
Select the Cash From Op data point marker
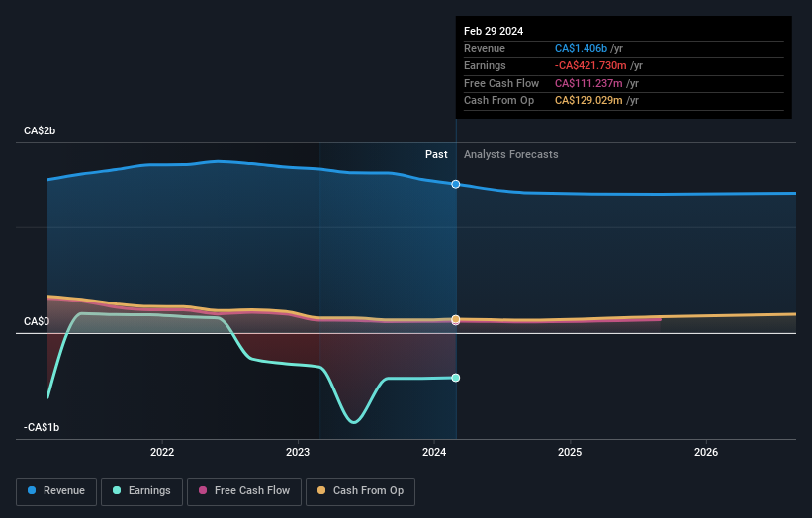[456, 319]
